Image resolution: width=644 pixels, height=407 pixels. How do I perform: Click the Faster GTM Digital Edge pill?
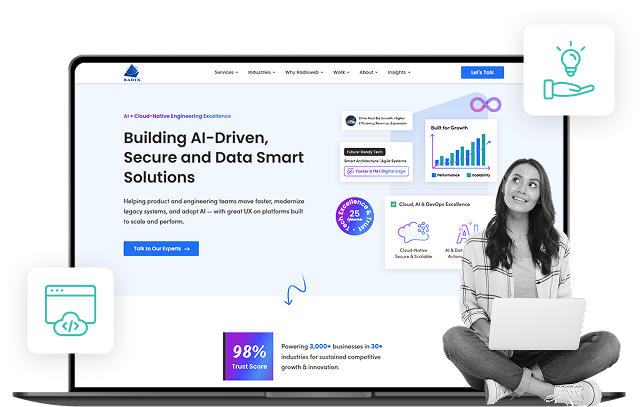(376, 171)
